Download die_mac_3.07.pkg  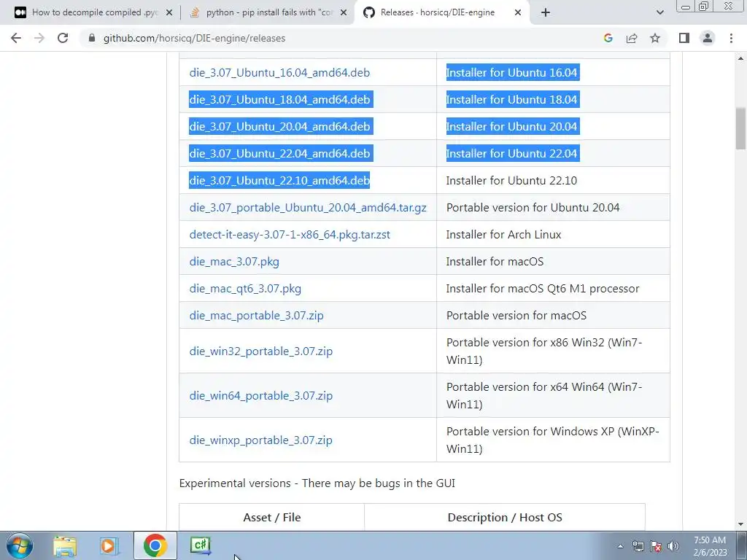tap(234, 262)
